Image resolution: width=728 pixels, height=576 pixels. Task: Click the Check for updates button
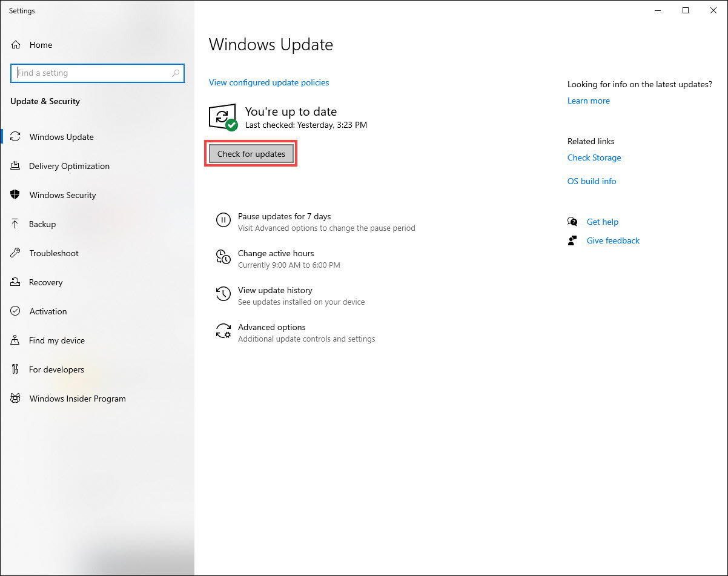point(251,154)
